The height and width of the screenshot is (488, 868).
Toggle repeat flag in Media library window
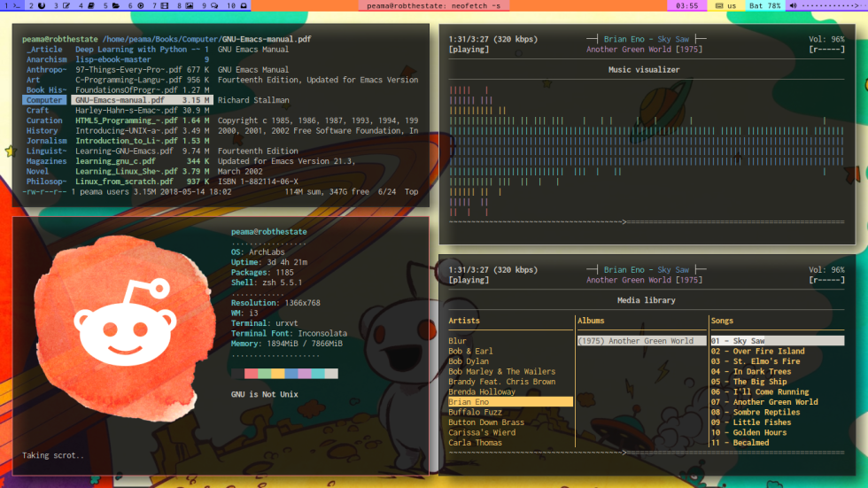click(826, 280)
